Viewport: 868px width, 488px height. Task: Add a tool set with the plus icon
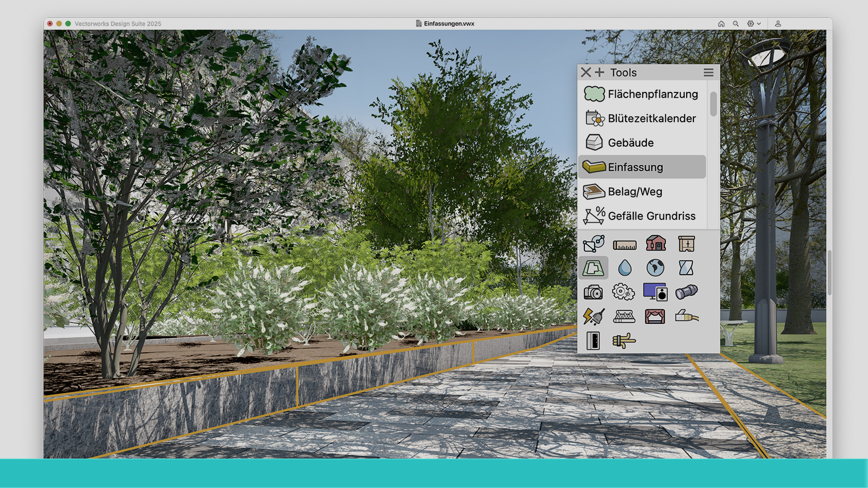tap(599, 72)
